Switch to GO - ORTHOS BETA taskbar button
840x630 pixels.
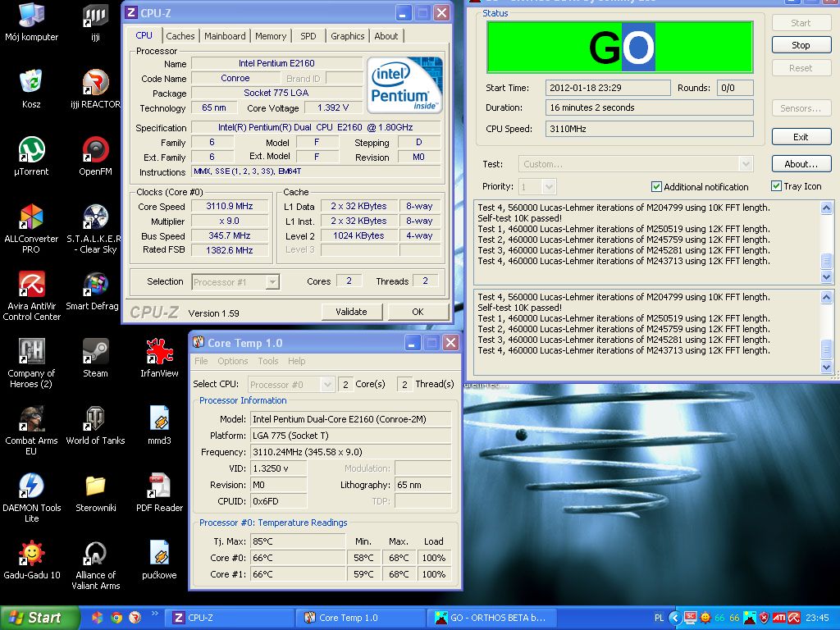pos(492,618)
